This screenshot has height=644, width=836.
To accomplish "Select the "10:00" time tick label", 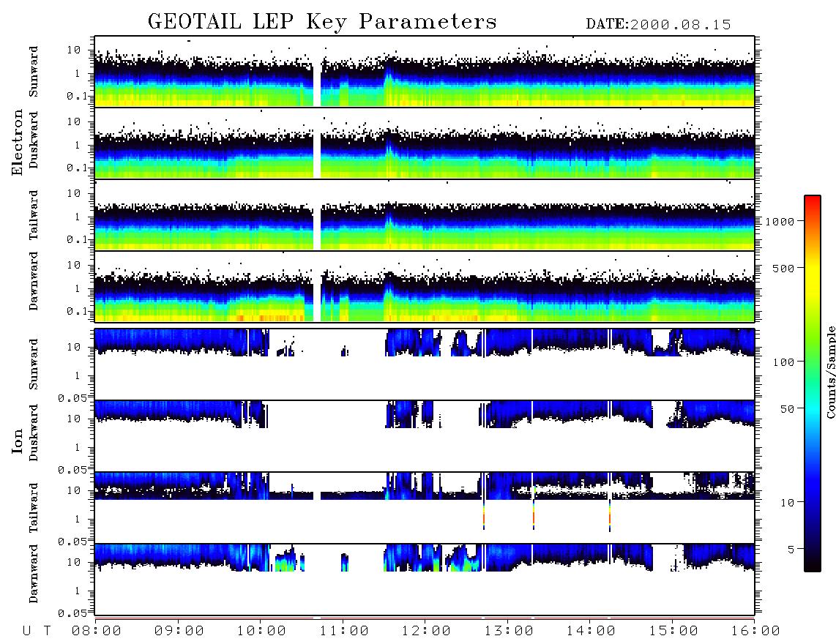I will coord(261,631).
